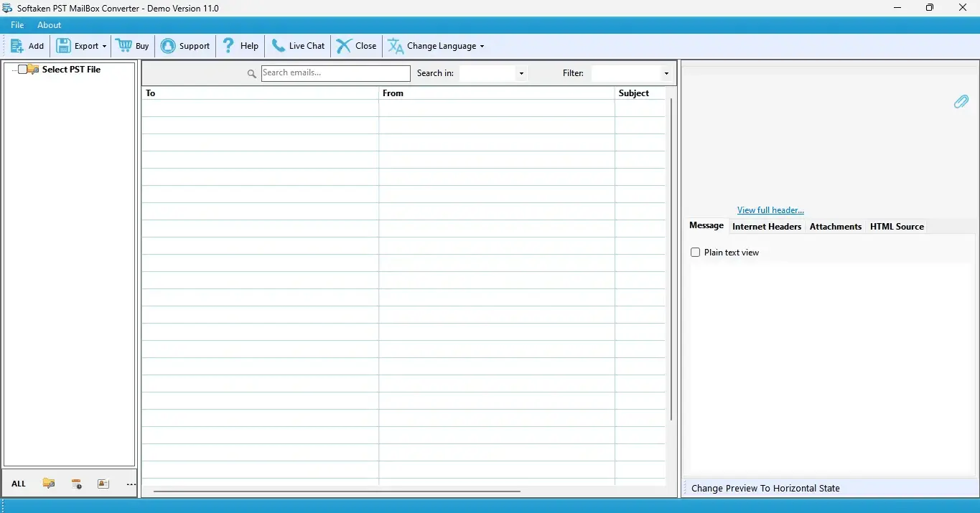
Task: Click the search magnifier icon
Action: pos(251,73)
